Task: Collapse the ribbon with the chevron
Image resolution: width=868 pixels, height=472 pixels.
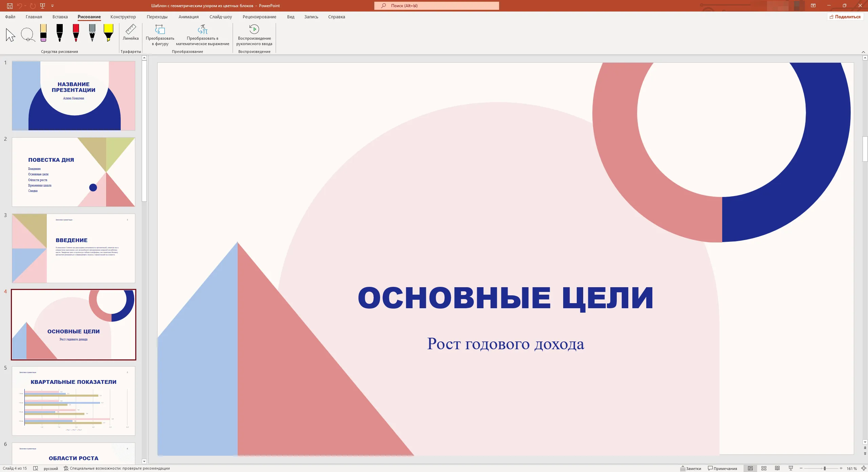Action: [863, 52]
